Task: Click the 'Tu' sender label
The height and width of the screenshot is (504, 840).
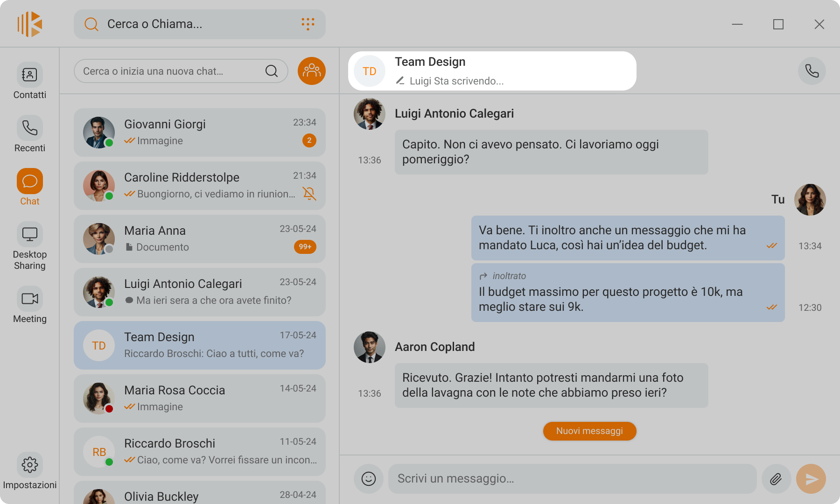Action: (778, 199)
